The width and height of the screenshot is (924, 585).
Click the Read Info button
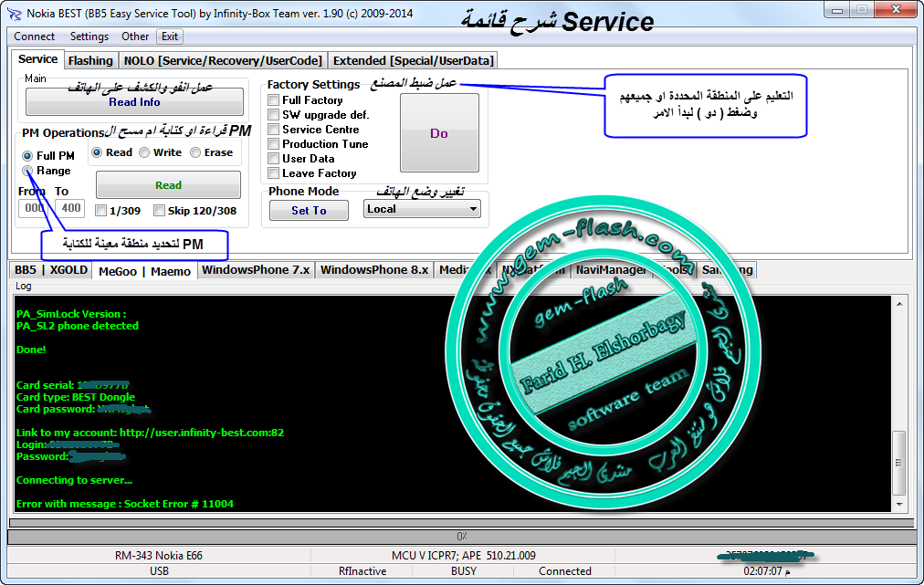pyautogui.click(x=134, y=102)
